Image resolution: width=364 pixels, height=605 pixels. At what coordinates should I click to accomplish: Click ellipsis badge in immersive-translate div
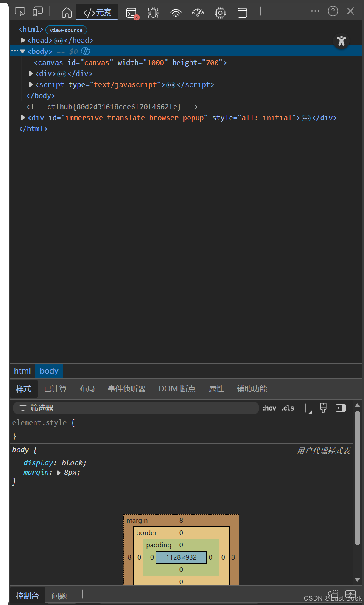tap(306, 118)
